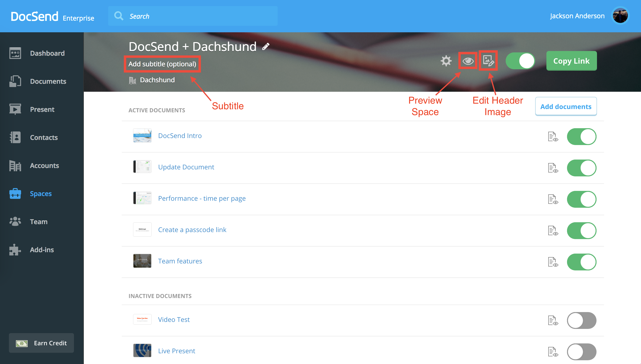Open stats icon for DocSend Intro
The width and height of the screenshot is (641, 364).
(x=553, y=137)
